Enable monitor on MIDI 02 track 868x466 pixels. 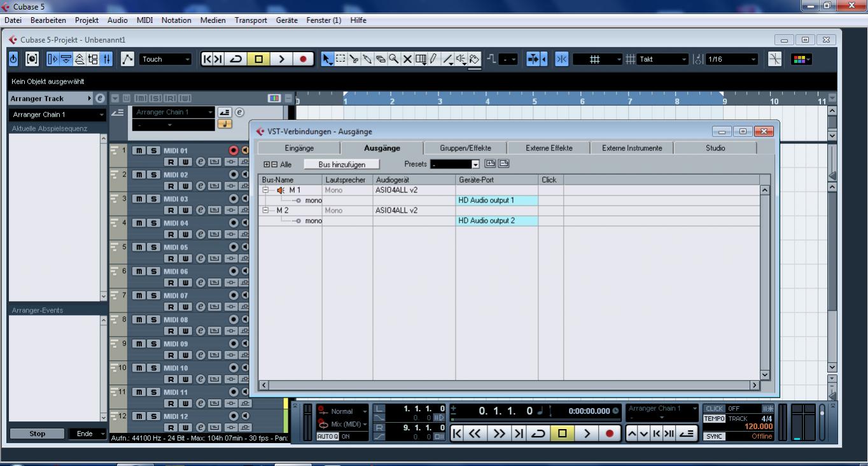point(245,174)
